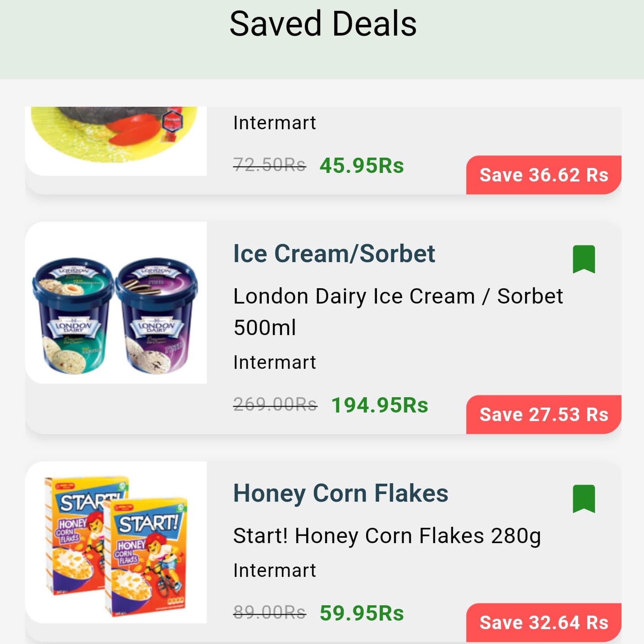Viewport: 644px width, 644px height.
Task: Click the Save 27.53 Rs badge
Action: click(x=543, y=414)
